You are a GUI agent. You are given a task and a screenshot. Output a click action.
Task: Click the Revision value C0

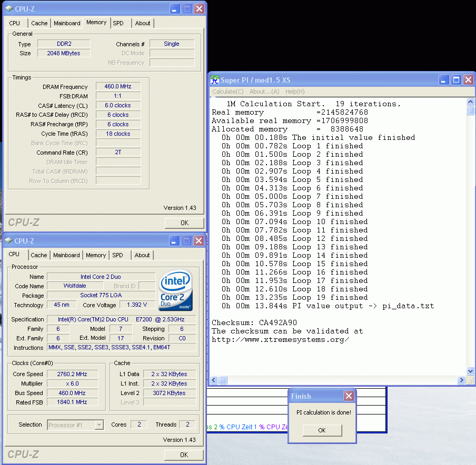pyautogui.click(x=182, y=338)
